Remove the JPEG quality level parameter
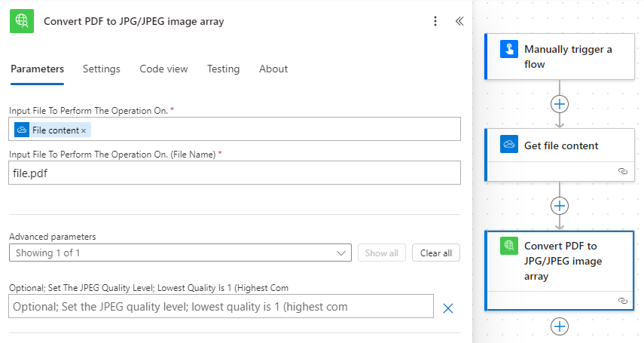Screen dimensions: 644x343 pyautogui.click(x=448, y=308)
